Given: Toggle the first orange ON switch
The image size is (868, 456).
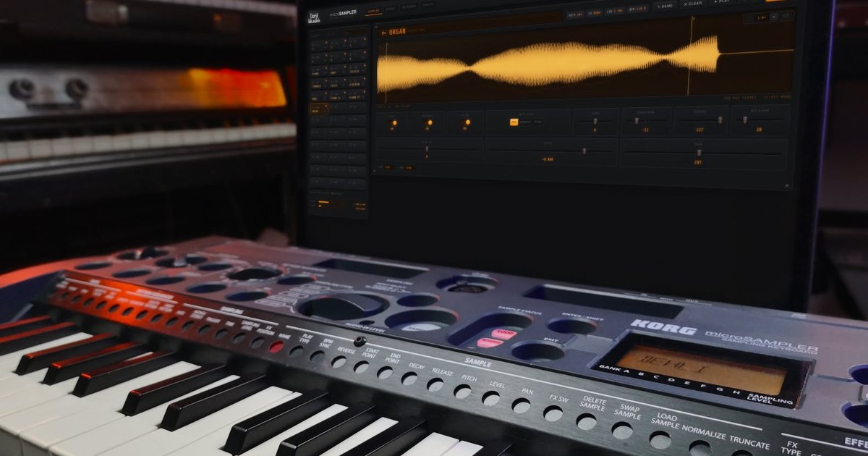Looking at the screenshot, I should point(394,122).
